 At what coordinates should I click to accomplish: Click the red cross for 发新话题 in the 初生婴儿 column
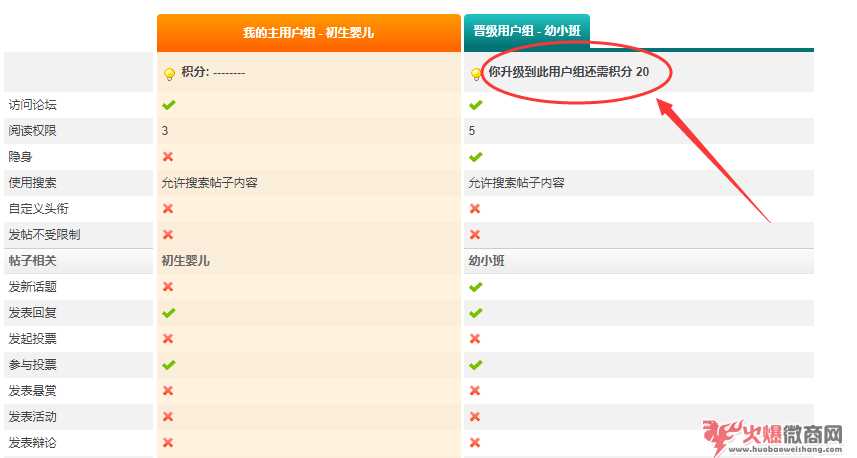(x=168, y=287)
